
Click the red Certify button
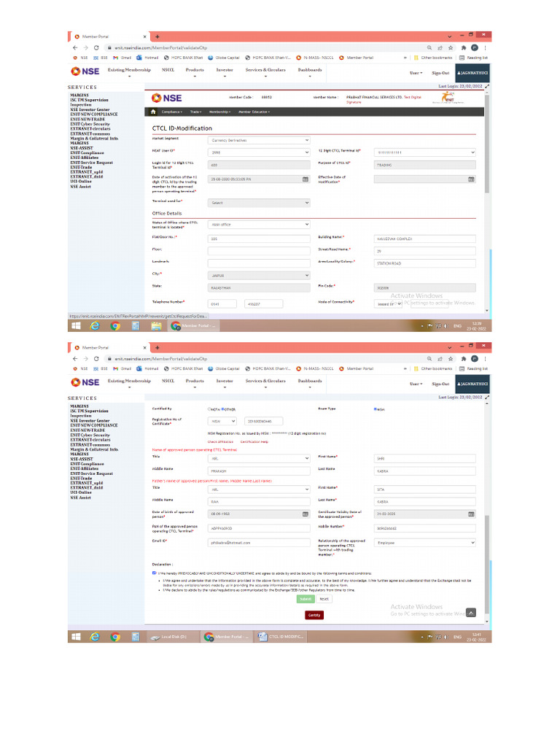[x=314, y=615]
